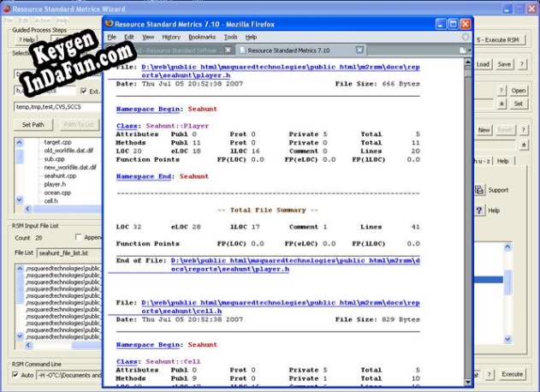Select ocean.cpp in the file tree
This screenshot has height=392, width=540.
pos(57,193)
